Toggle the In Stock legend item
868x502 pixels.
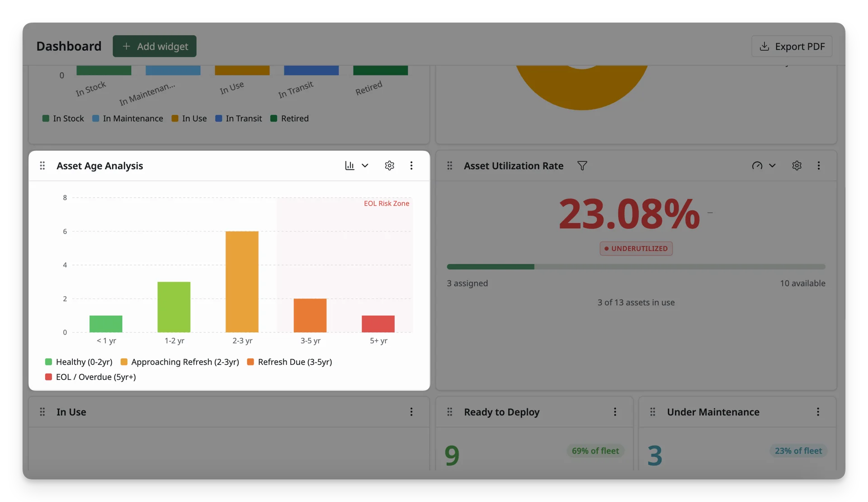63,118
